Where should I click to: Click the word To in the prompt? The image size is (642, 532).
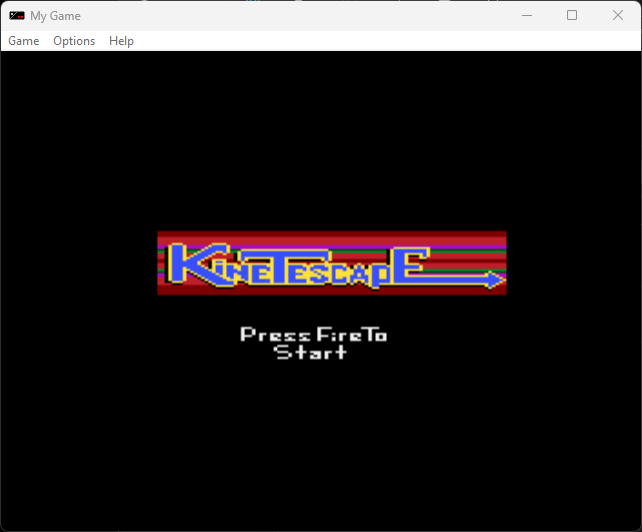click(x=375, y=335)
